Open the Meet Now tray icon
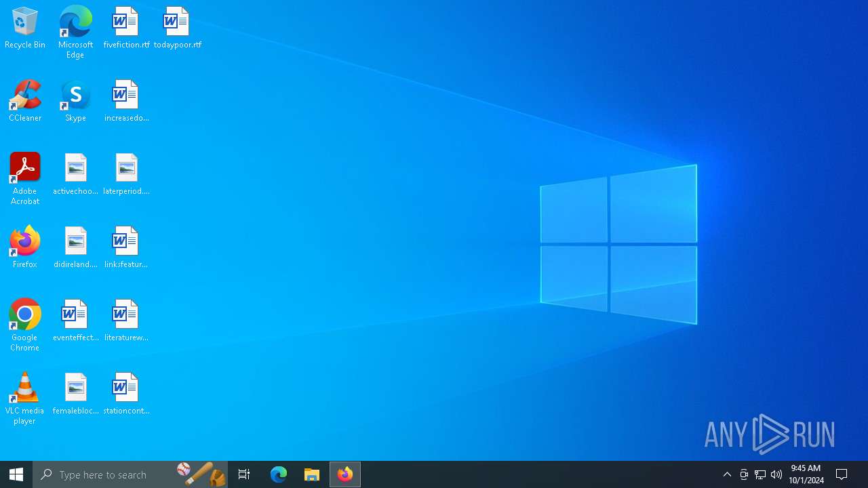 [x=744, y=474]
